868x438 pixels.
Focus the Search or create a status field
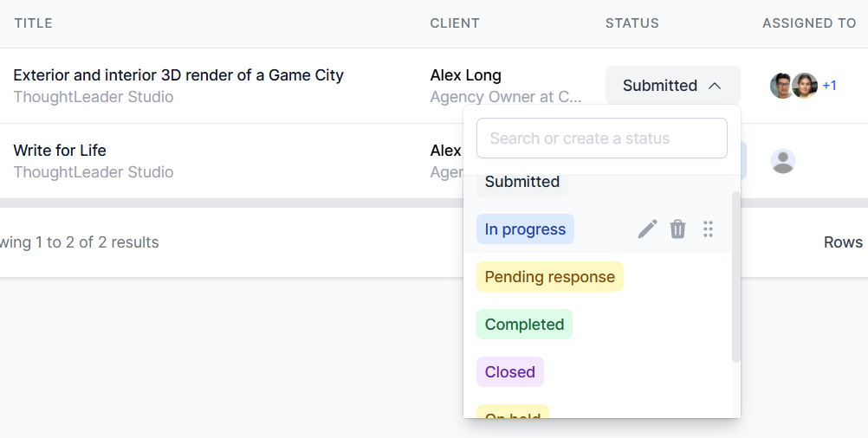click(601, 138)
